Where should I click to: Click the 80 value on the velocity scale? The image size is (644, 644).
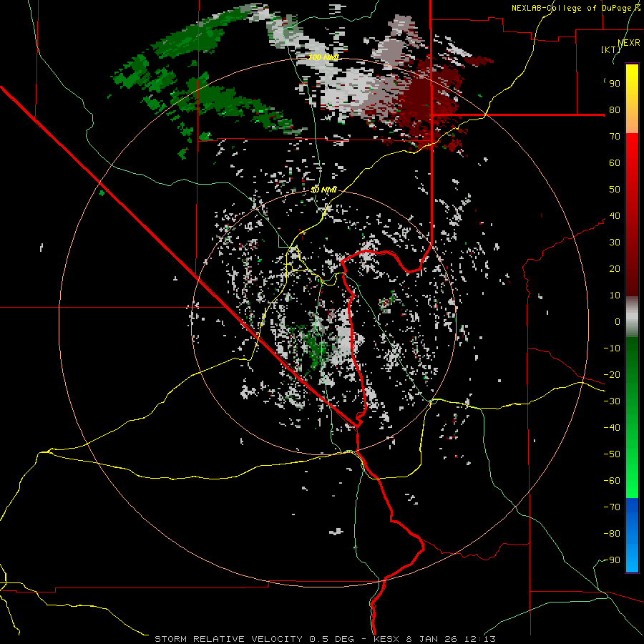pyautogui.click(x=615, y=110)
